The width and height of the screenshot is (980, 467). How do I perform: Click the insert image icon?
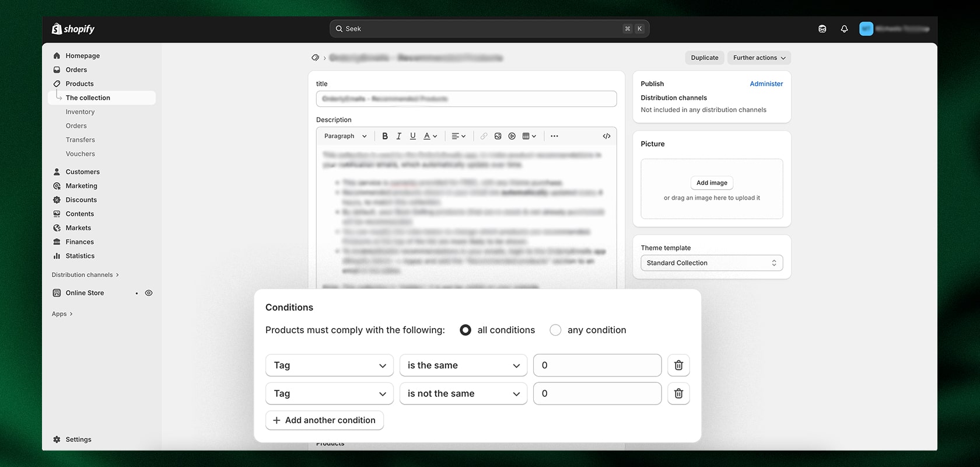pos(498,136)
